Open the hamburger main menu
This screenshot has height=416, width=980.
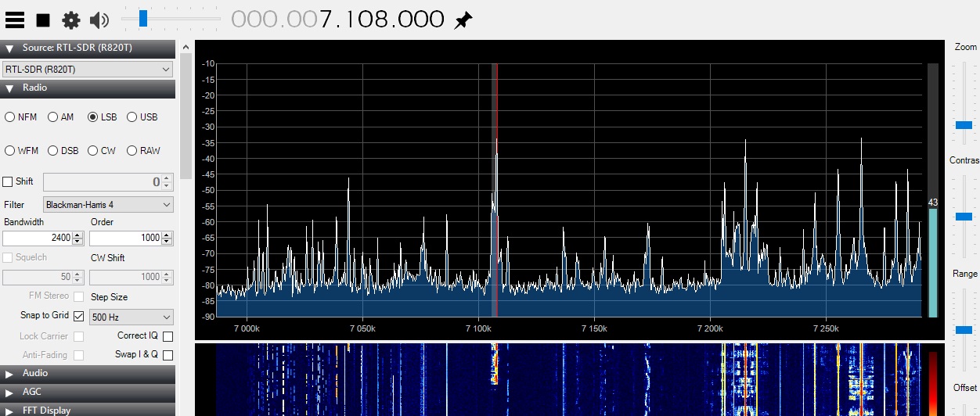coord(15,20)
